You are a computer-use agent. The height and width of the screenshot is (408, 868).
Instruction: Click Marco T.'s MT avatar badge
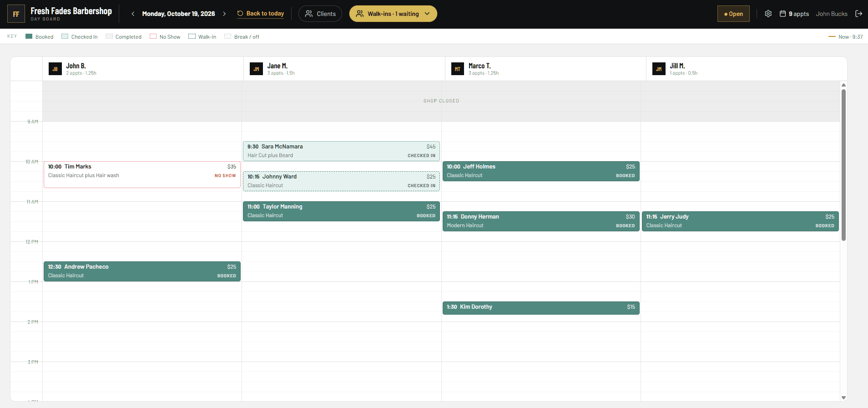pos(458,69)
